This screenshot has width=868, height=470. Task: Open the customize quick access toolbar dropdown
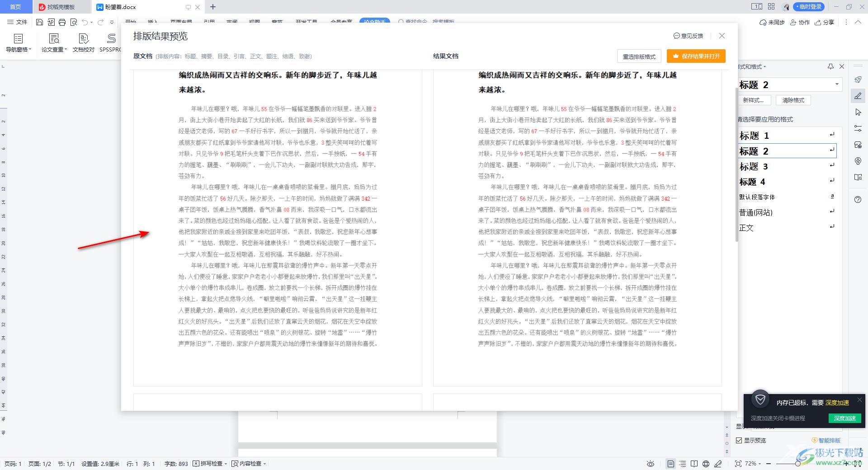(112, 22)
